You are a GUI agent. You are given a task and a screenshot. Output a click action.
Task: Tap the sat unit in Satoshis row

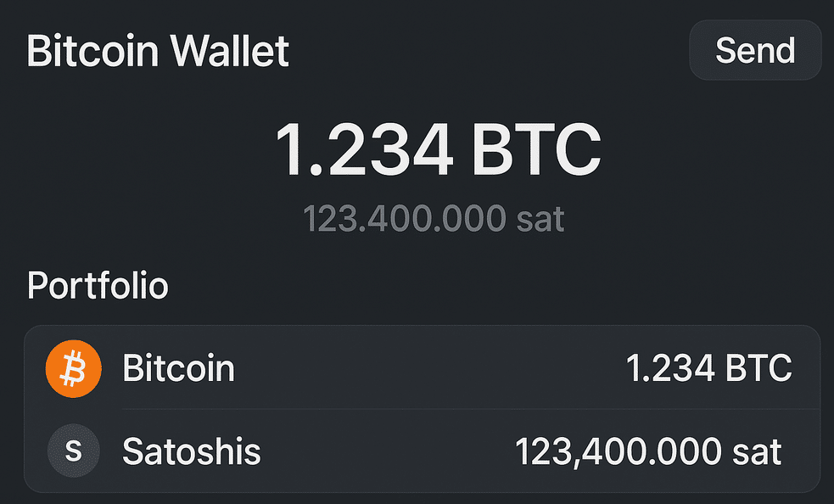pos(757,453)
